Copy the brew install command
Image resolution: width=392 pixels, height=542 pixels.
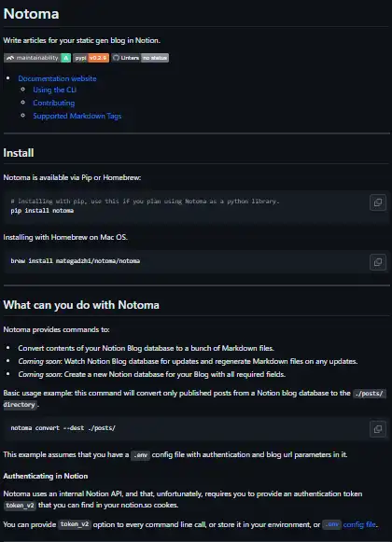tap(378, 262)
